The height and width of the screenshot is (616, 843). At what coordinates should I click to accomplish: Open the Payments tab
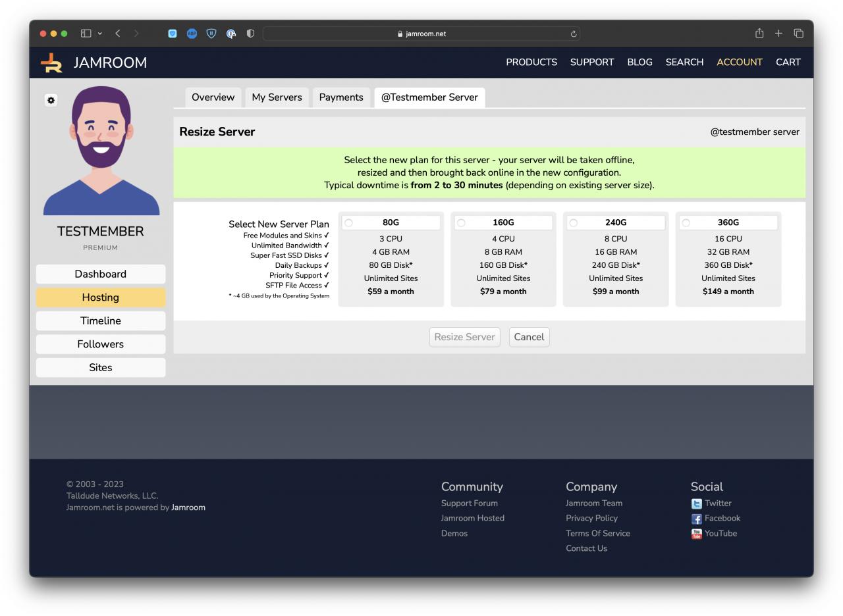[x=340, y=97]
